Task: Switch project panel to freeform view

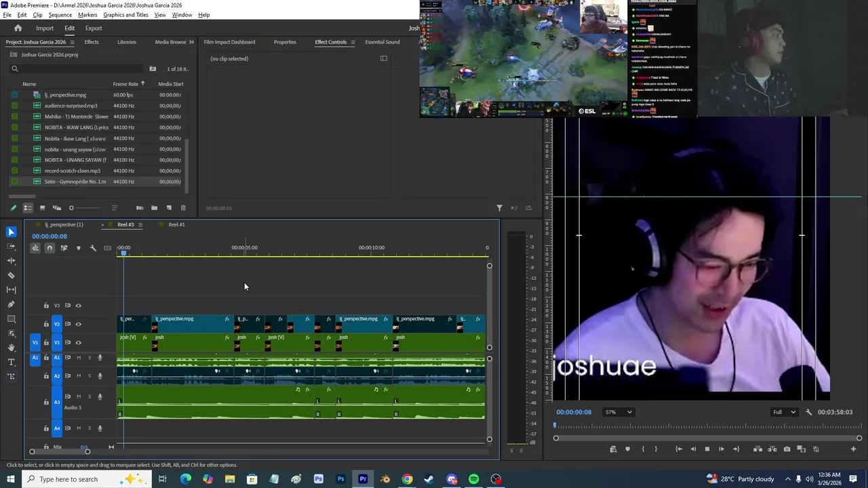Action: click(x=57, y=208)
